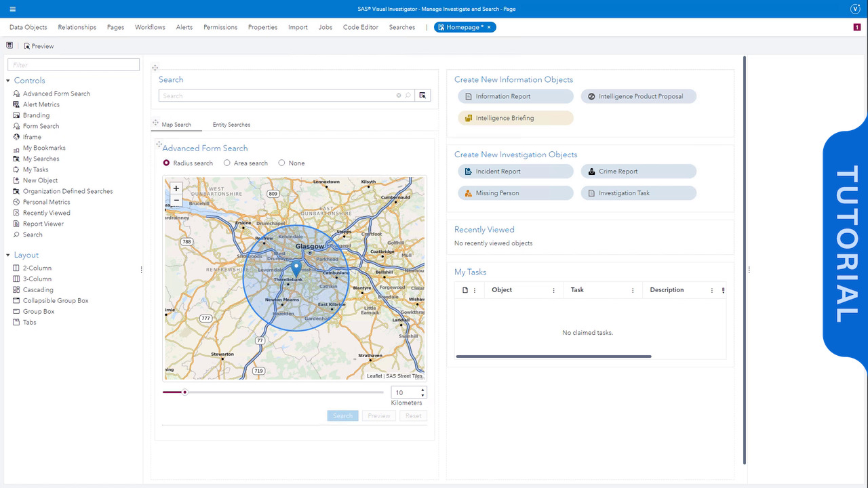Click the Investigation Task button
Image resolution: width=868 pixels, height=488 pixels.
click(639, 193)
